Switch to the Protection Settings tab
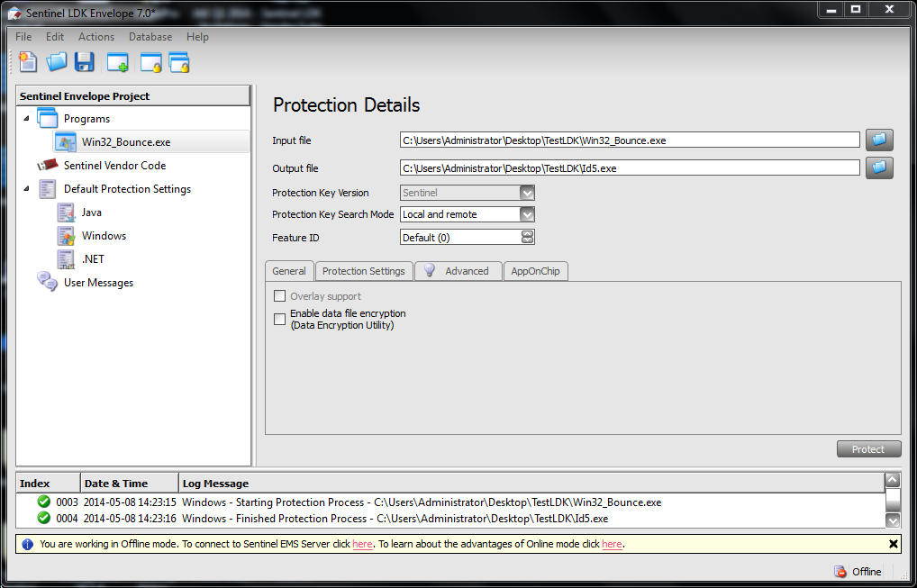 point(363,271)
